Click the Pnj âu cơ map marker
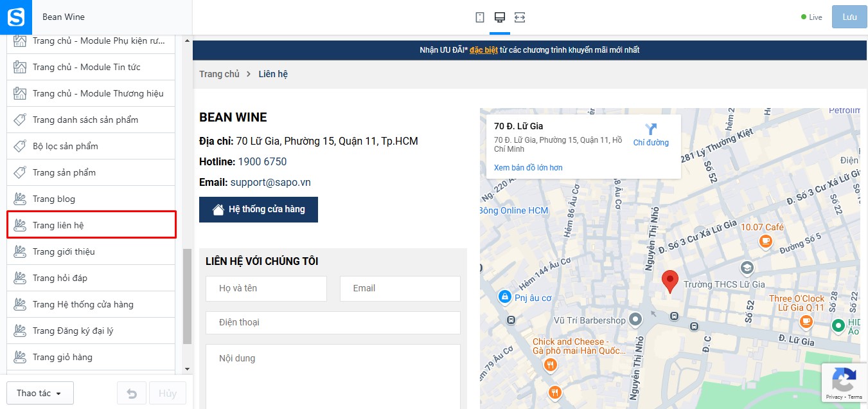 coord(504,297)
